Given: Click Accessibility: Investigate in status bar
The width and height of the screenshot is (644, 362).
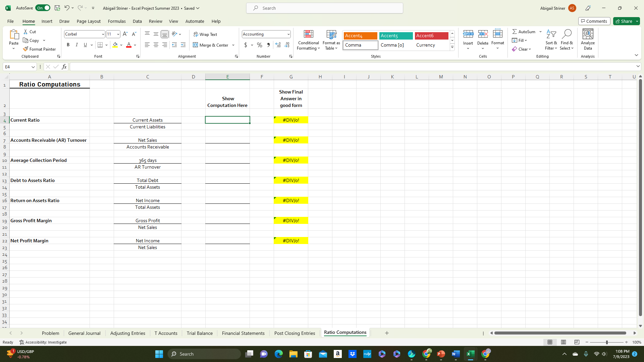Looking at the screenshot, I should coord(43,342).
